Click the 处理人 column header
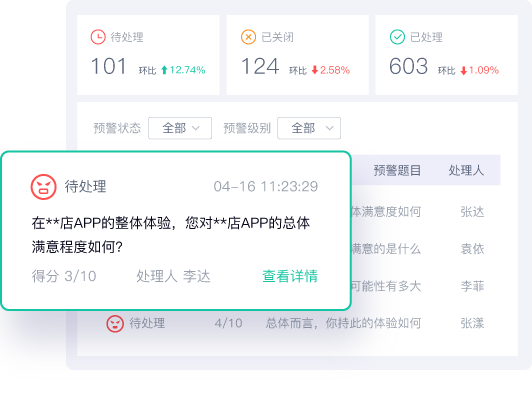 466,170
